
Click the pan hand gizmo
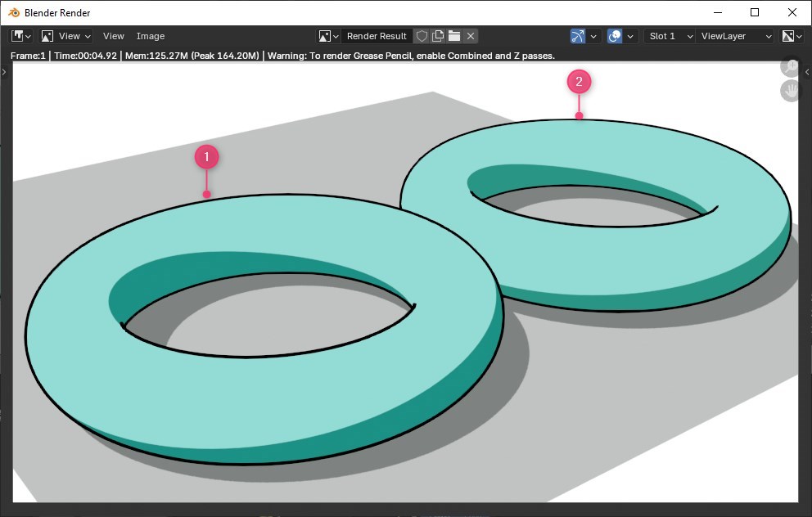coord(791,91)
